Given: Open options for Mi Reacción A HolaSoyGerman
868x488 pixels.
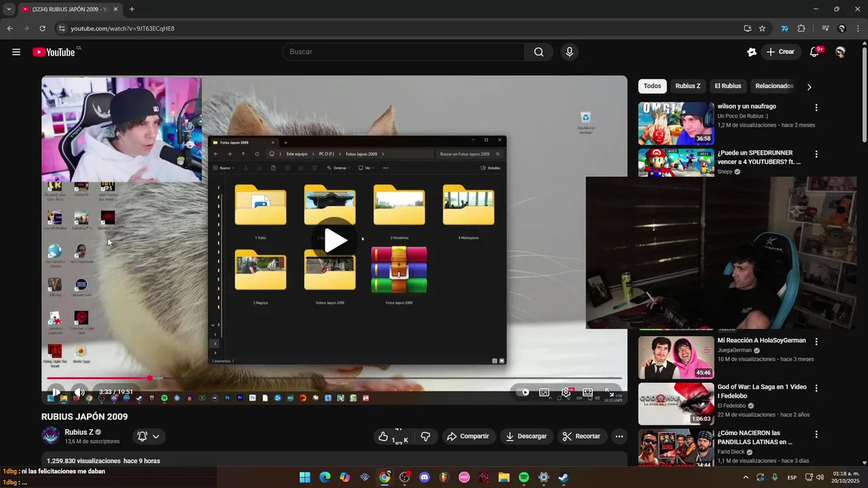Looking at the screenshot, I should click(x=816, y=342).
